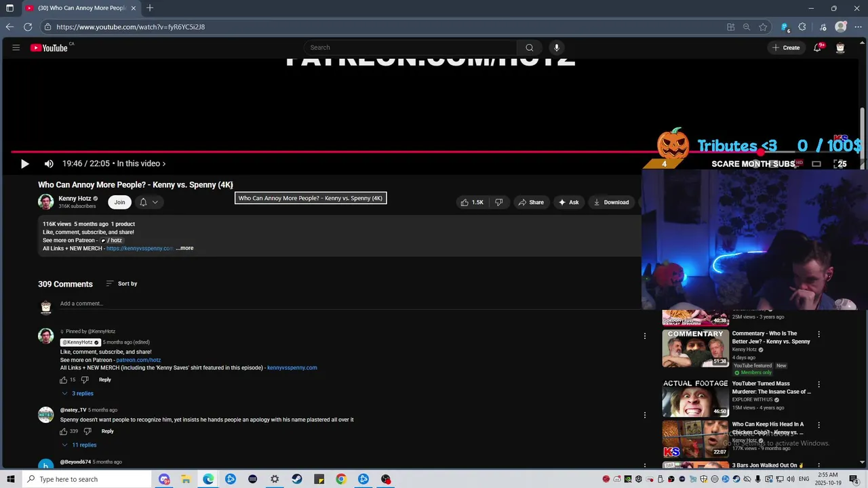This screenshot has height=488, width=868.
Task: Expand the description with ...more
Action: [184, 248]
